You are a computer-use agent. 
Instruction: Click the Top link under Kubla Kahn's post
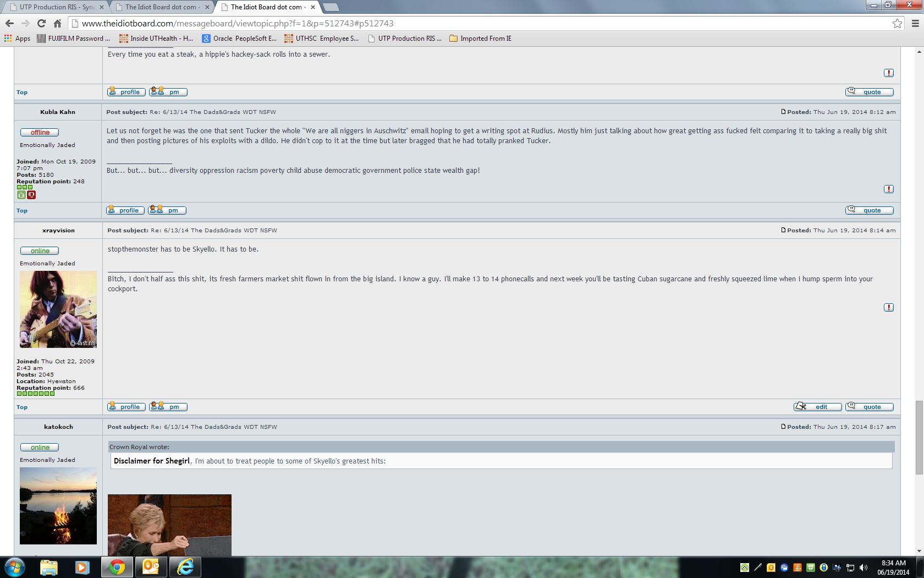(x=22, y=210)
